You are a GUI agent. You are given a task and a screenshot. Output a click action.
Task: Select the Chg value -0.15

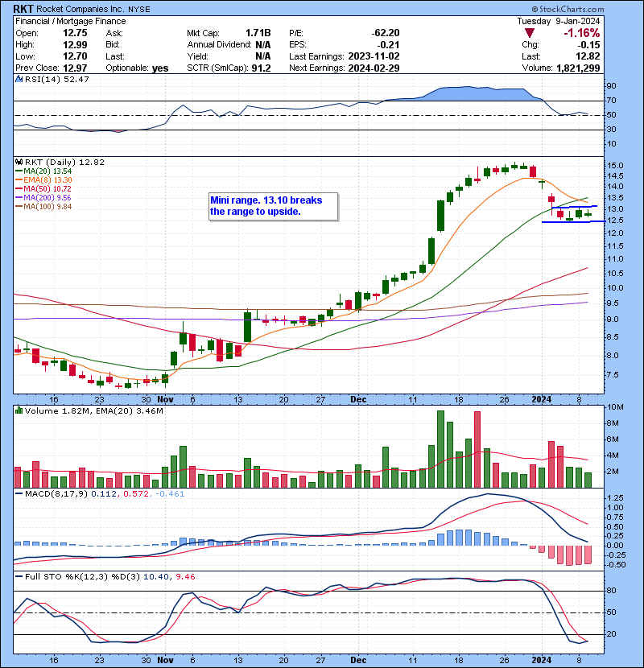589,45
